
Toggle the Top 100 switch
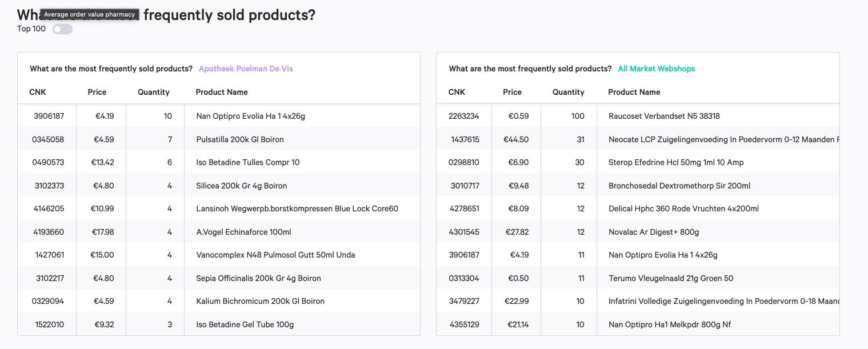point(62,29)
